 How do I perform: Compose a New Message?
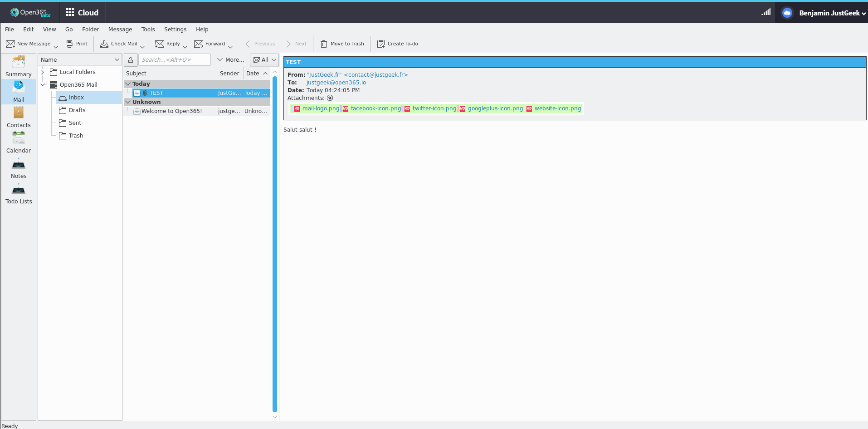(x=28, y=44)
